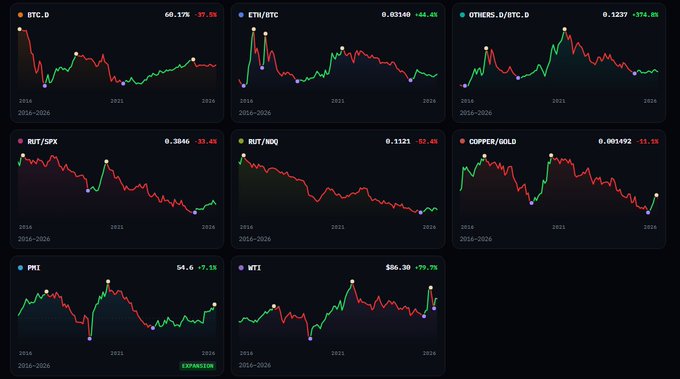Open the OTHERS.D/BTC.D chart title
The image size is (680, 379).
click(499, 15)
